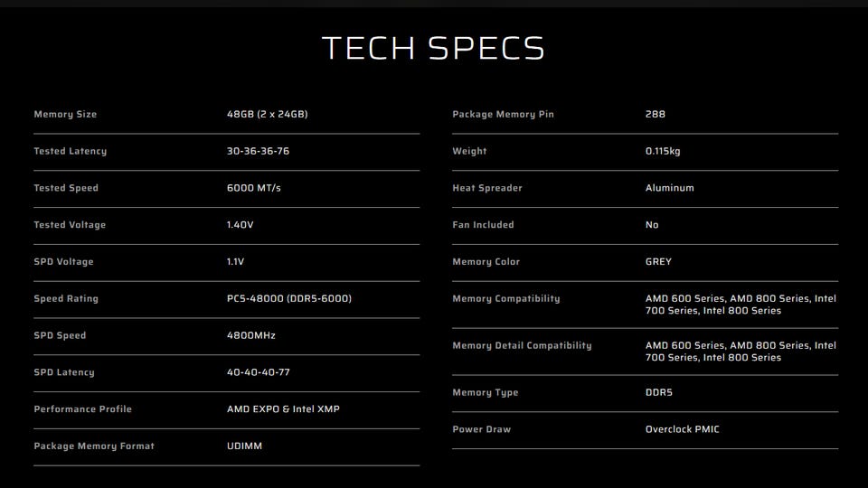Select the Fan Included No value
868x488 pixels.
[652, 225]
